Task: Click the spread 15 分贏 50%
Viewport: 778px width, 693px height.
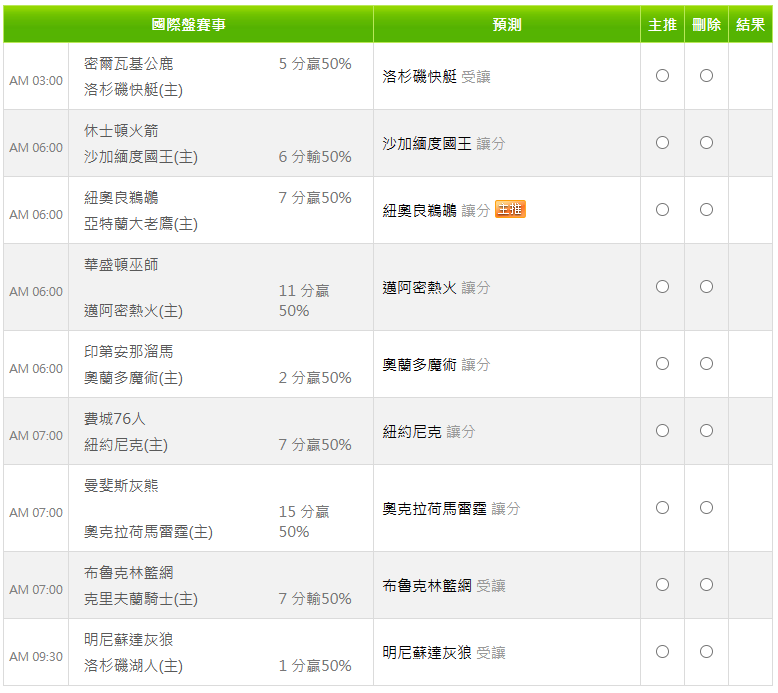Action: click(x=304, y=521)
